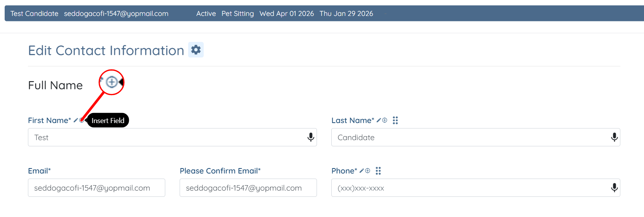The image size is (644, 217).
Task: Click candidate email in header bar
Action: pyautogui.click(x=116, y=14)
